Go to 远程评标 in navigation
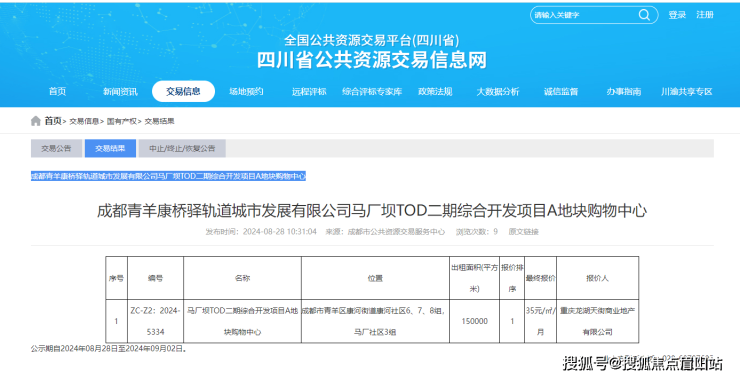Screen dimensions: 740x379 pos(309,92)
